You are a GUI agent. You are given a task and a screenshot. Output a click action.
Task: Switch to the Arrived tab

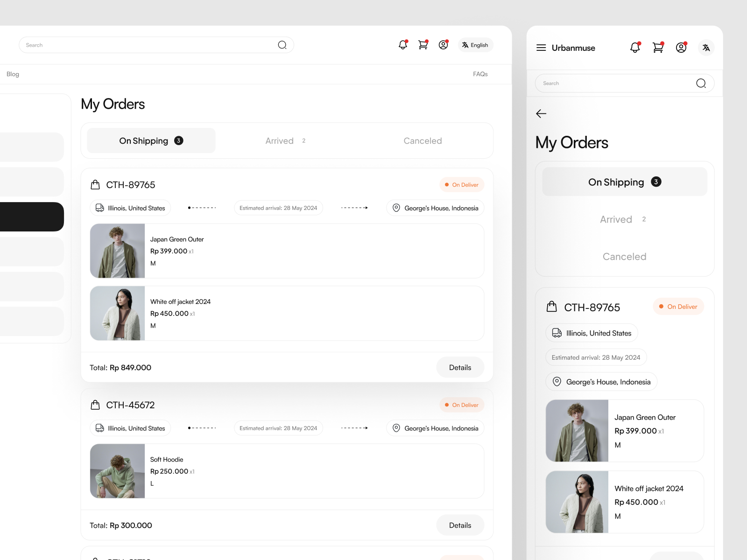tap(279, 140)
